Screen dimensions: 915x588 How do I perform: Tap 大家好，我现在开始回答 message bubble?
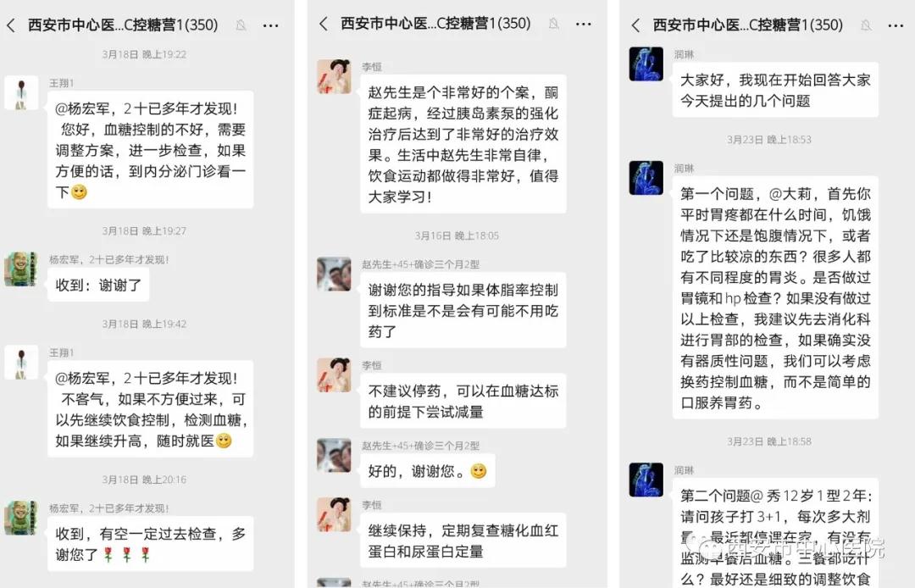coord(775,90)
